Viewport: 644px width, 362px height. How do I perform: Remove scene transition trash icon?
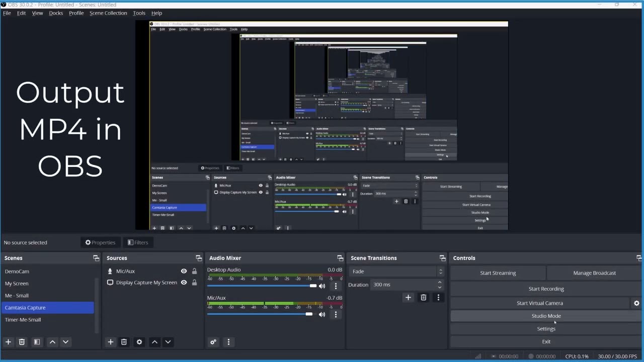pos(423,298)
